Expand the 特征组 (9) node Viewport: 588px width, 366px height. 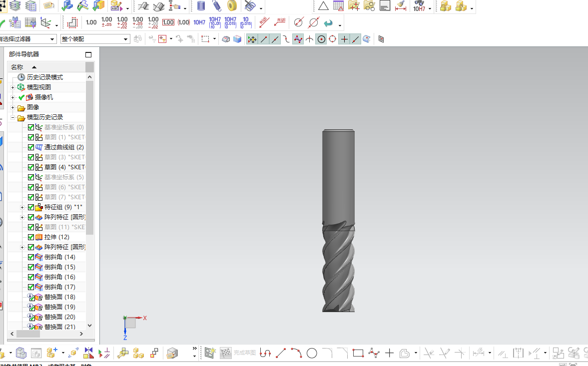point(22,207)
